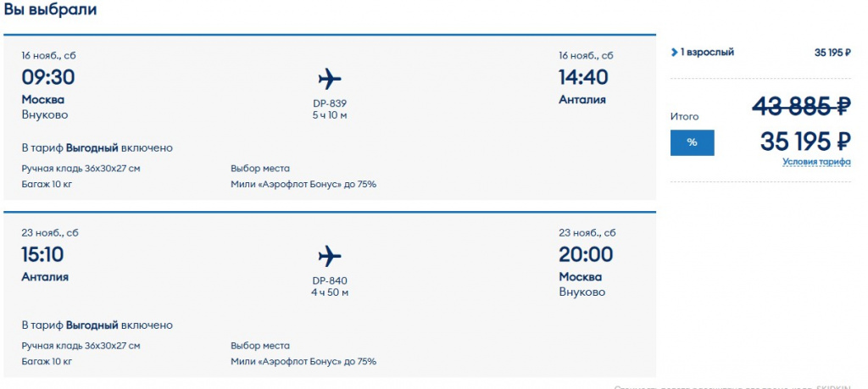Viewport: 868px width, 389px height.
Task: Click "Выбор места" in the return flight
Action: 260,346
